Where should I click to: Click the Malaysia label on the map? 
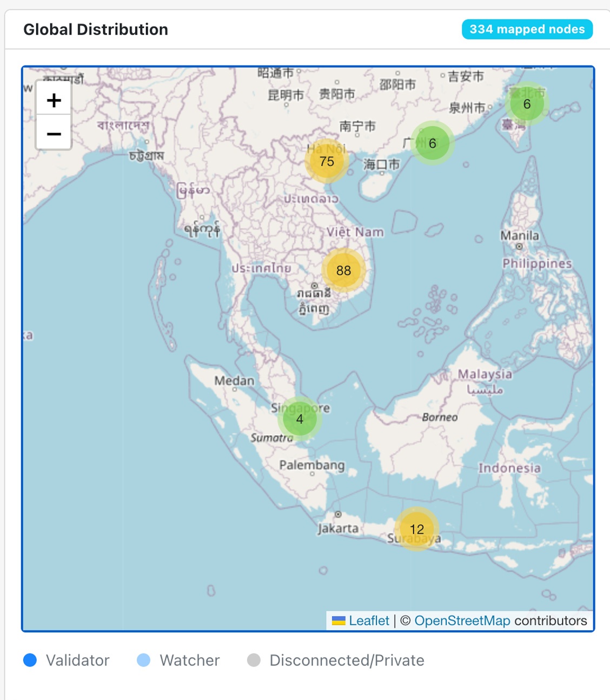click(x=485, y=374)
